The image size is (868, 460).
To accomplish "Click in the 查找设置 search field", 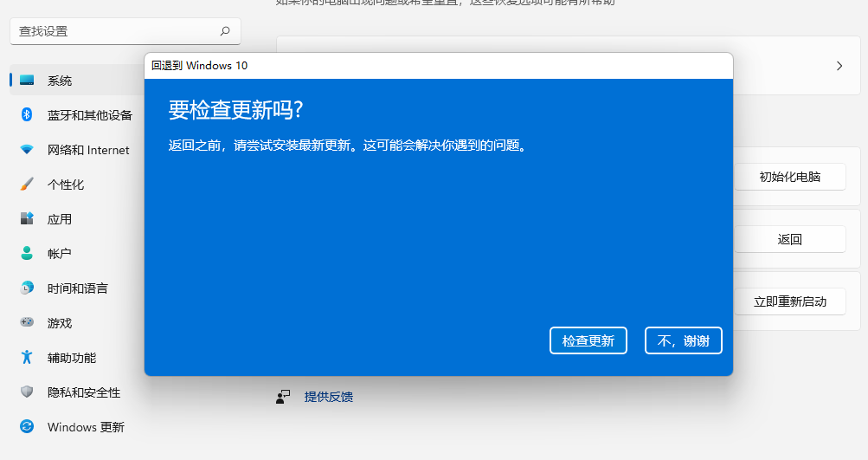I will 125,31.
